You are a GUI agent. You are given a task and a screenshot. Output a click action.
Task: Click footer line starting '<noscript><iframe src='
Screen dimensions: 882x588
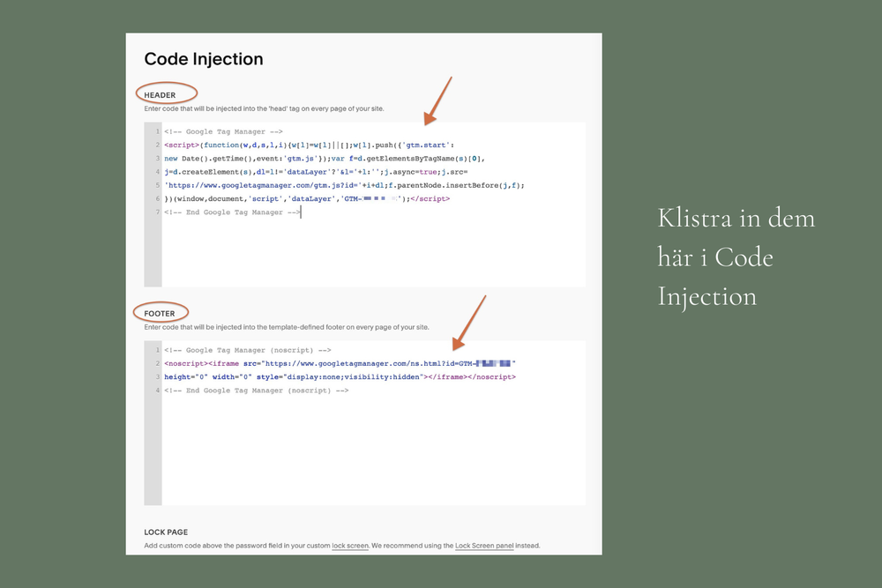coord(340,364)
